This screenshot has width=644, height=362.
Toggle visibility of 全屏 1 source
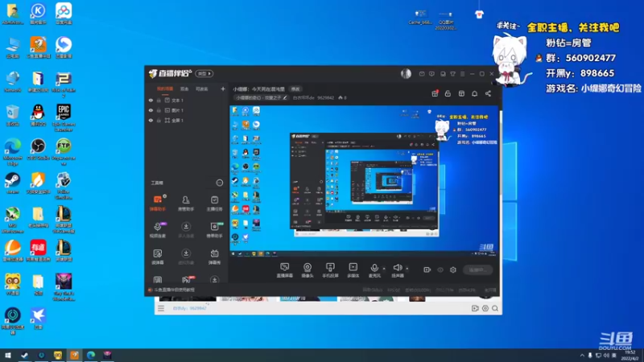[151, 120]
